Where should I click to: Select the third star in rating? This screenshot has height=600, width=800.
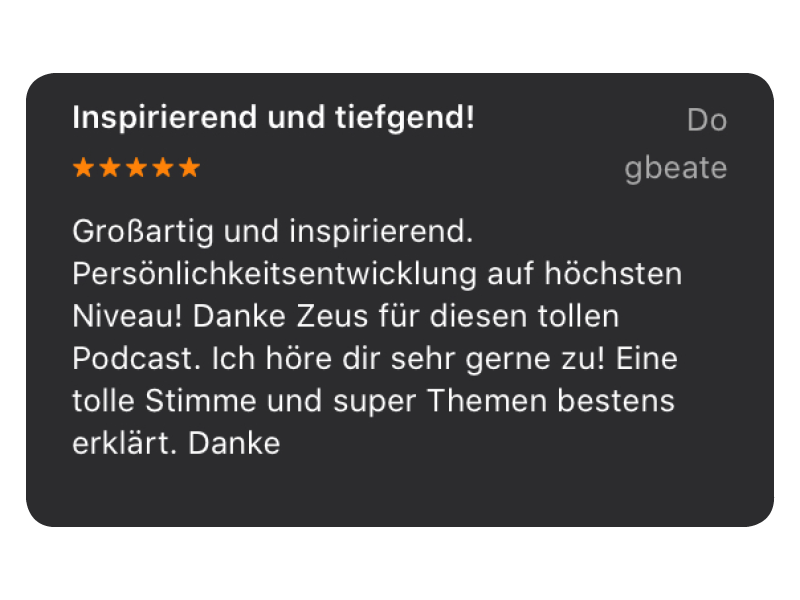[x=136, y=167]
